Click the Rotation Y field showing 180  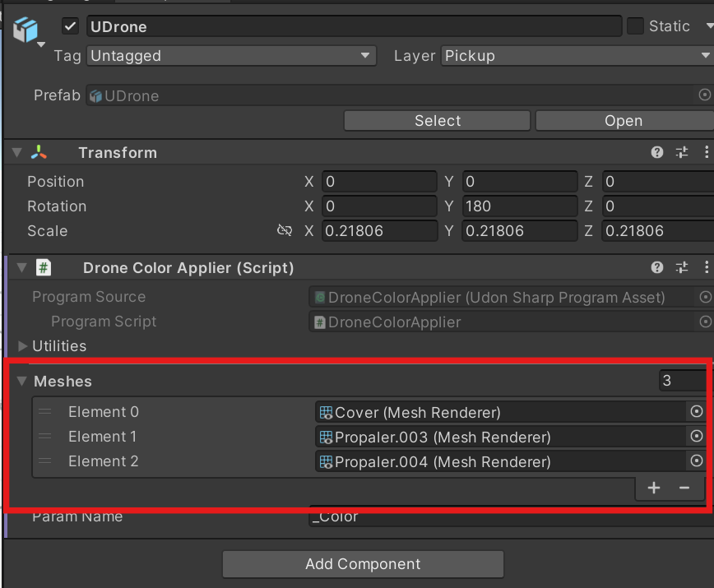(x=520, y=206)
